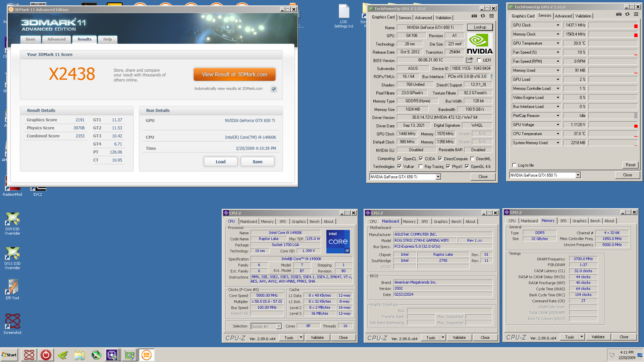
Task: Click the Save button in Run Details
Action: click(x=258, y=162)
